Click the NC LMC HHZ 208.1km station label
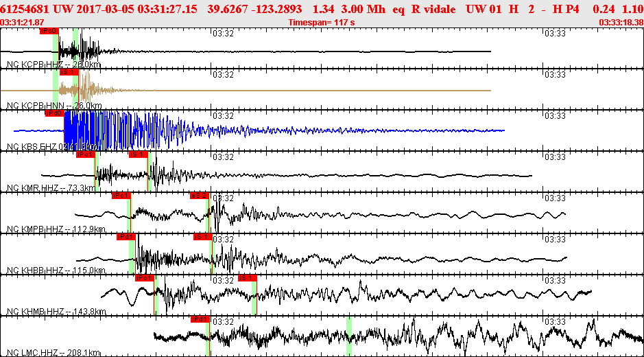Viewport: 644px width, 357px height. [x=53, y=352]
